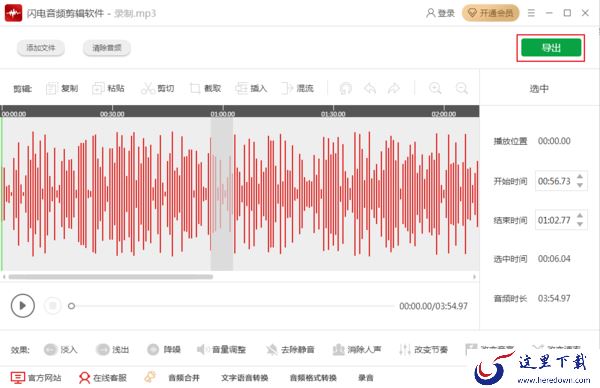Image resolution: width=600 pixels, height=388 pixels.
Task: Open the 录音 recording link
Action: click(366, 378)
